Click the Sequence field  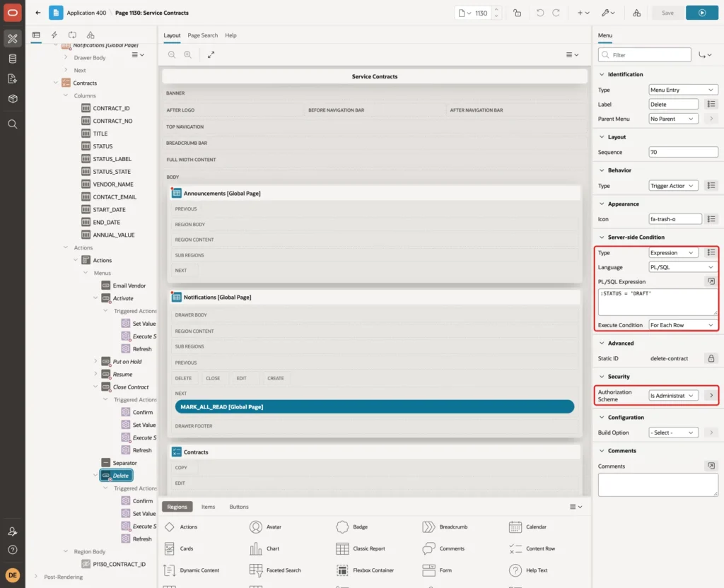(683, 152)
